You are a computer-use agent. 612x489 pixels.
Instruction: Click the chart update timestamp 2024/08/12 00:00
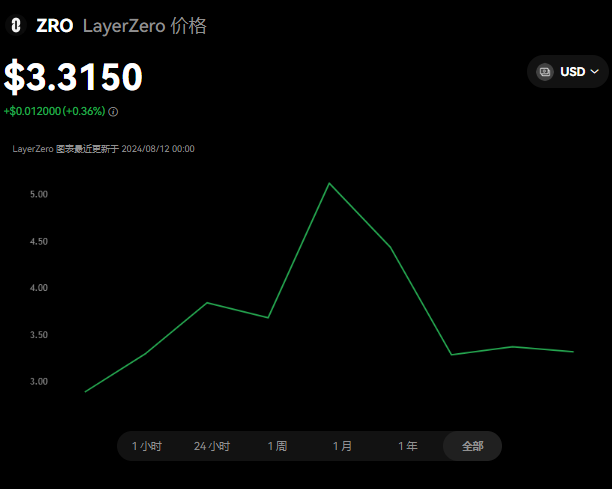coord(158,149)
